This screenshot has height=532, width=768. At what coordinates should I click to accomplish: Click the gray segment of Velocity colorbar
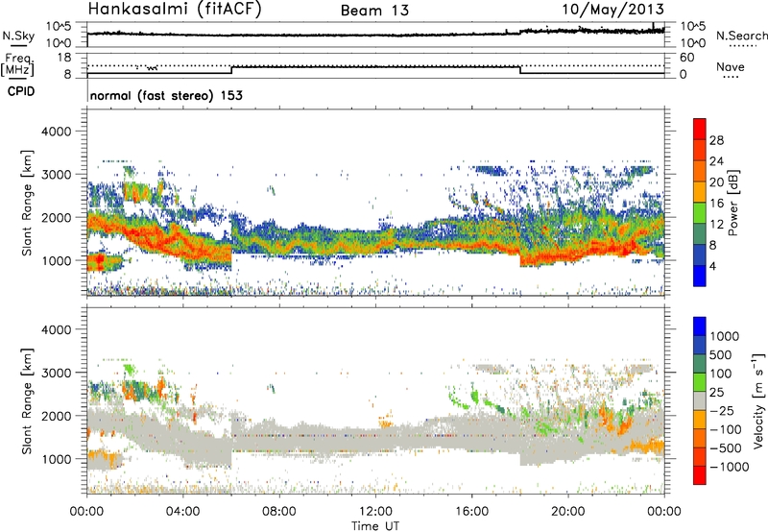pos(700,401)
